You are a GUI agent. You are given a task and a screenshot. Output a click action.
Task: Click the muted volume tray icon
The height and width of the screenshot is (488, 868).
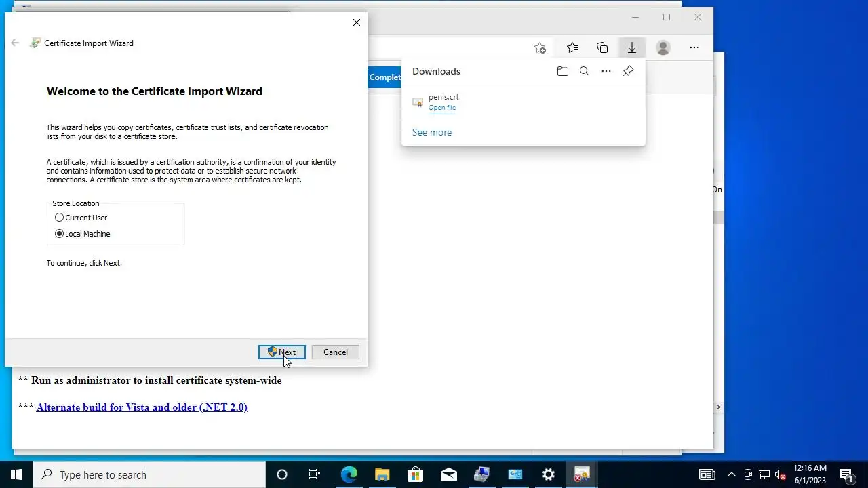tap(781, 474)
